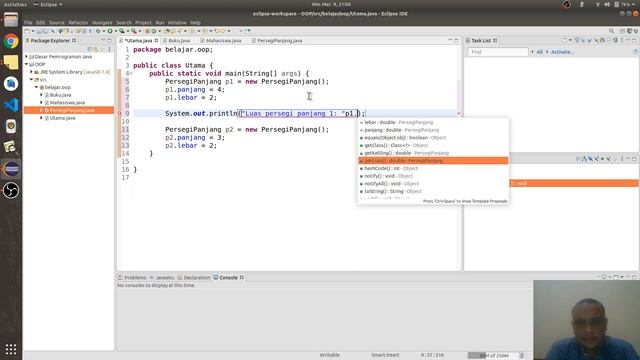
Task: Open the Java perspective icon at top right
Action: coord(629,31)
